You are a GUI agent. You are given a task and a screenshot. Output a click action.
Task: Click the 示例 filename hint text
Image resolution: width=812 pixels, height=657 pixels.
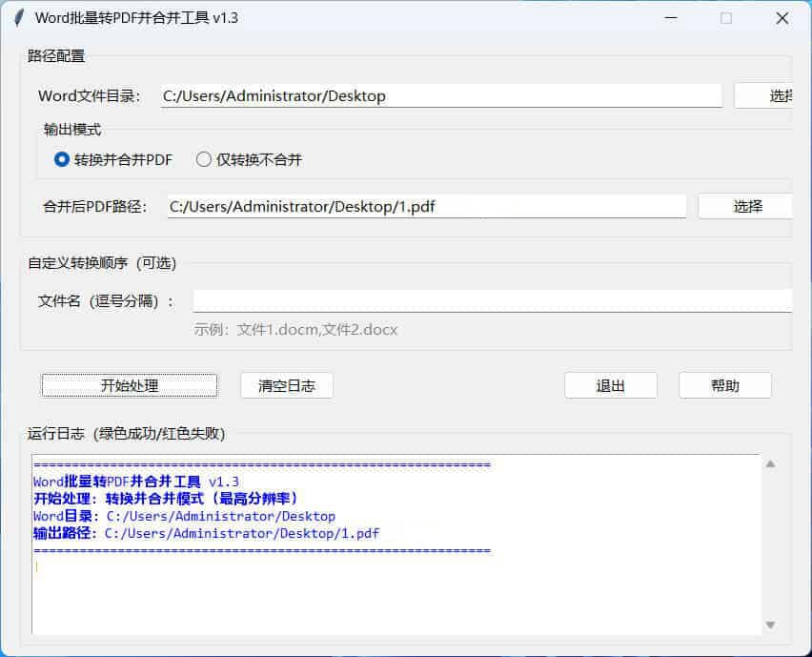click(295, 330)
